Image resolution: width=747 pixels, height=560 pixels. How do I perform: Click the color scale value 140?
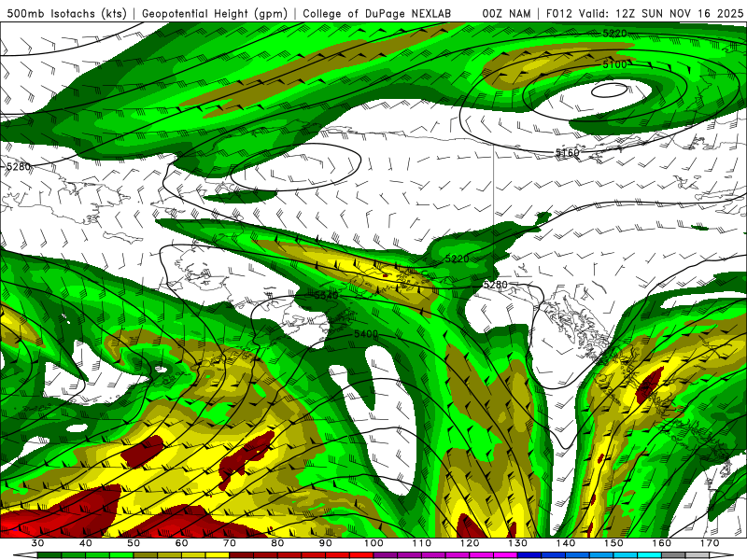point(566,543)
